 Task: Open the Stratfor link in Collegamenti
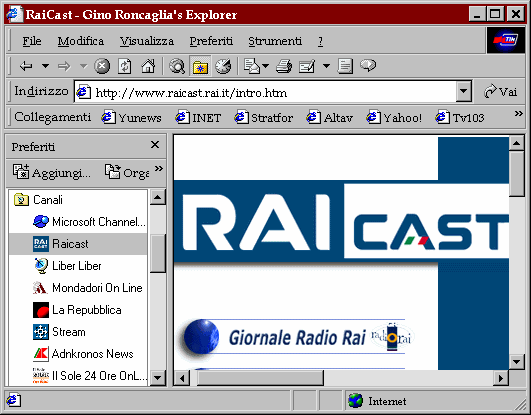(264, 118)
